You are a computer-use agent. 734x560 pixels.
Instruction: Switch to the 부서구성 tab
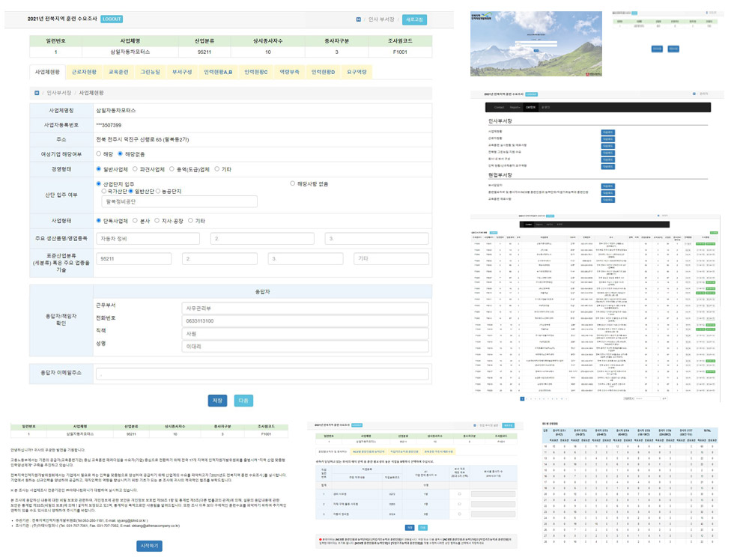click(x=183, y=72)
